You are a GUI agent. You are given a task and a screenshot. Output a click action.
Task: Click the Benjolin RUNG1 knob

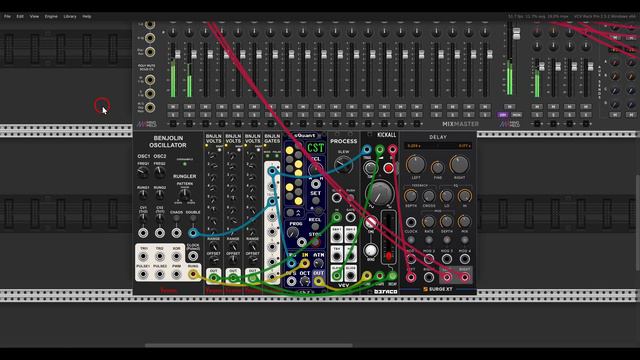coord(143,195)
